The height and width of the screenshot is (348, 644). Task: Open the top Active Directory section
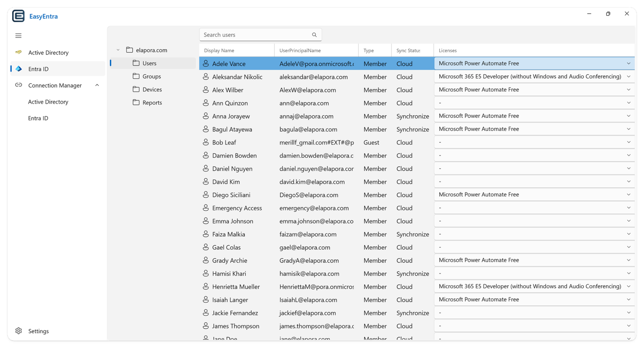coord(58,52)
